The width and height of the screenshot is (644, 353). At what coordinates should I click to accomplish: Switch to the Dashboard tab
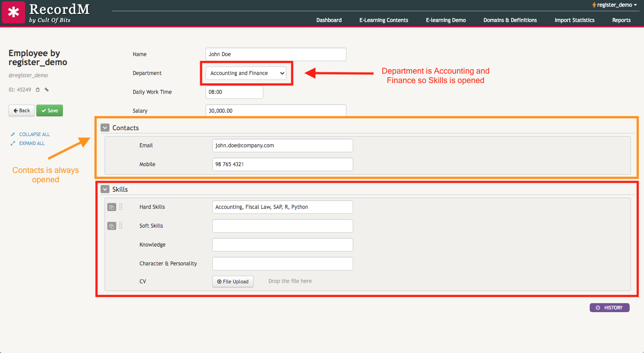(329, 20)
